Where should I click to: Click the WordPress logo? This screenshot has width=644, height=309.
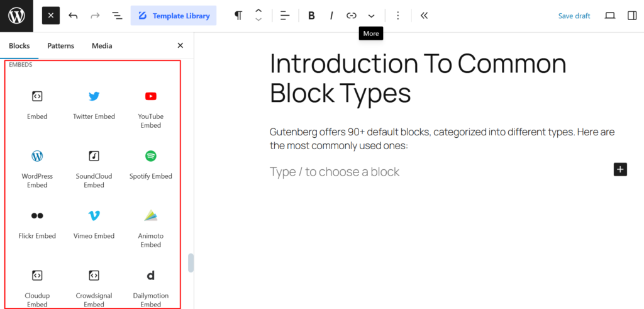[16, 16]
